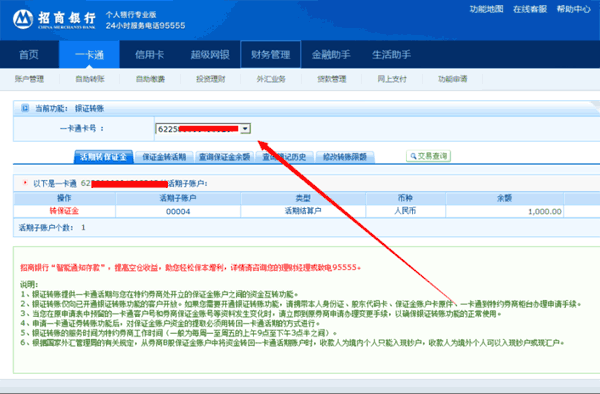Switch to the 信用卡 tab
600x394 pixels.
pyautogui.click(x=150, y=55)
